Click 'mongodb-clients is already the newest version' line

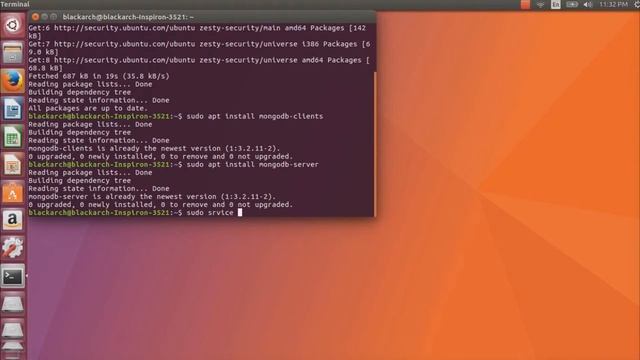click(x=154, y=149)
